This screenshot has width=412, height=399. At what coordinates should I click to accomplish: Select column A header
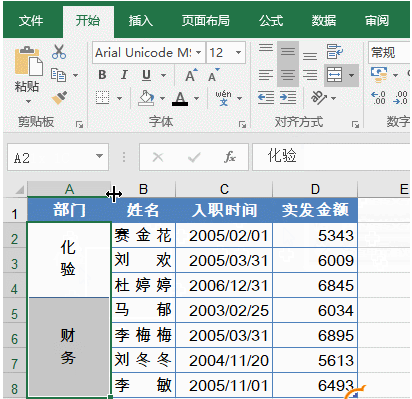pos(69,189)
